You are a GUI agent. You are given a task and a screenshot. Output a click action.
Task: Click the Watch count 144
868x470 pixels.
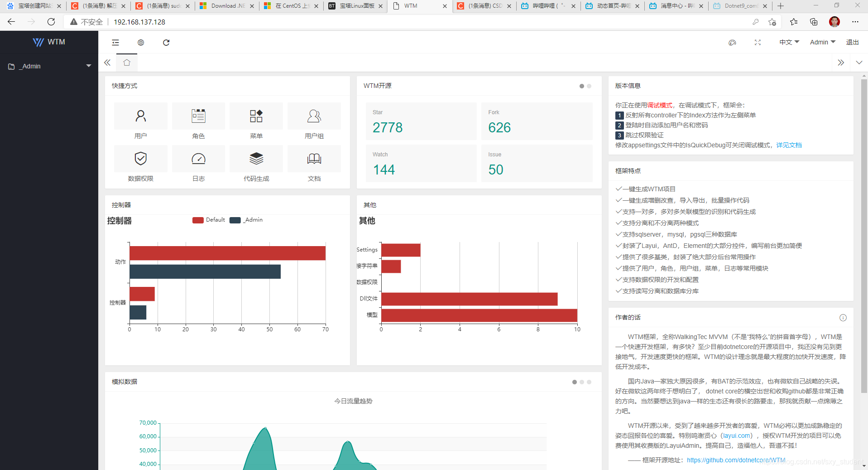point(384,170)
